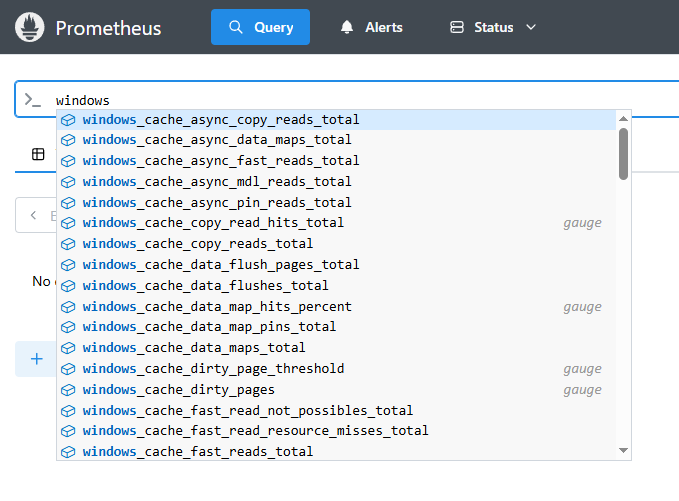Screen dimensions: 679x501
Task: Focus the expression input containing windows
Action: (x=346, y=99)
